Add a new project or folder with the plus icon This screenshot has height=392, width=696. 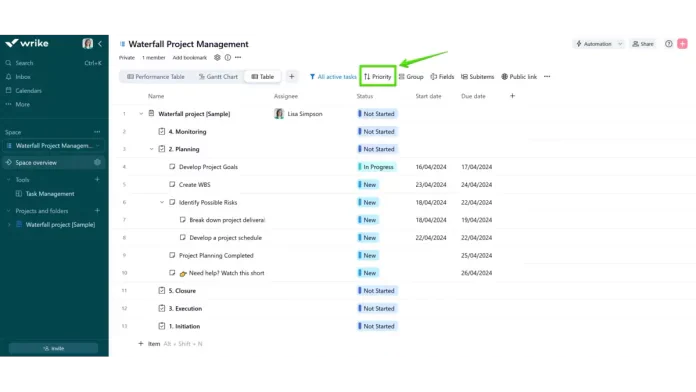[x=97, y=210]
